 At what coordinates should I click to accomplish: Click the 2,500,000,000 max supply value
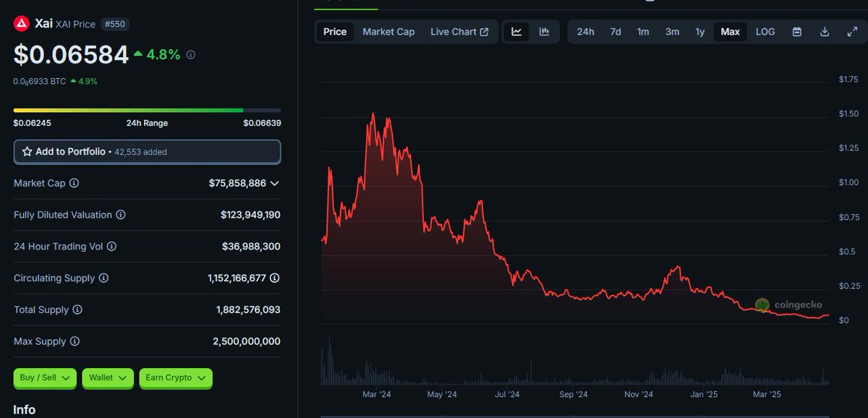(248, 341)
